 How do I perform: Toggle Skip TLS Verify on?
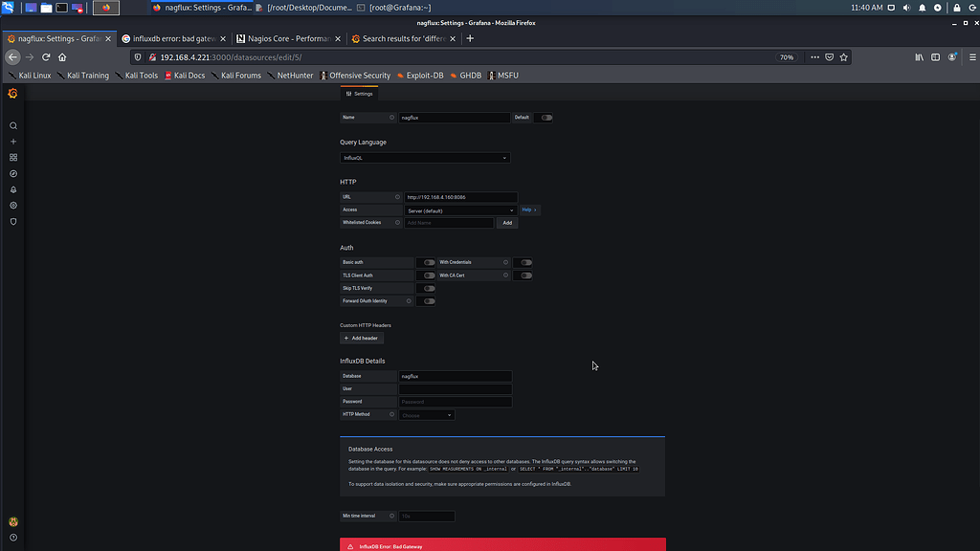coord(428,288)
